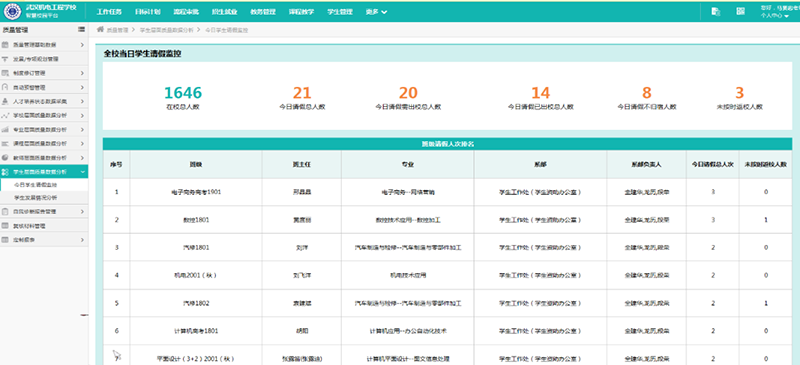Open the 工作任务 navigation menu
This screenshot has width=800, height=365.
point(108,12)
